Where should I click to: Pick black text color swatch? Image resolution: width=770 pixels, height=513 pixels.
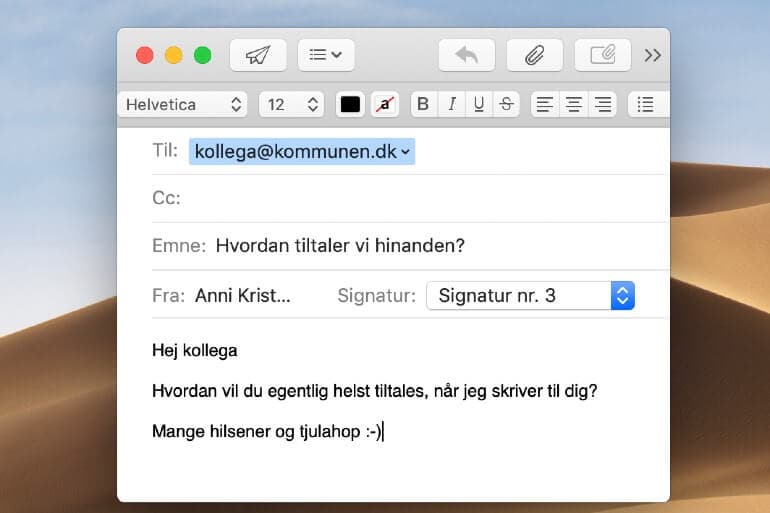click(x=350, y=104)
